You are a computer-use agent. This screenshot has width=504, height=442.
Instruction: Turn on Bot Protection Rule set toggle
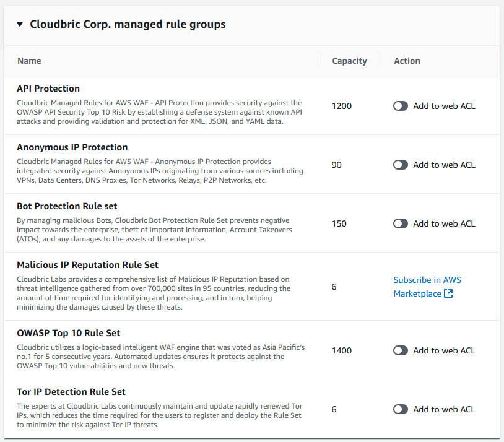click(x=401, y=223)
